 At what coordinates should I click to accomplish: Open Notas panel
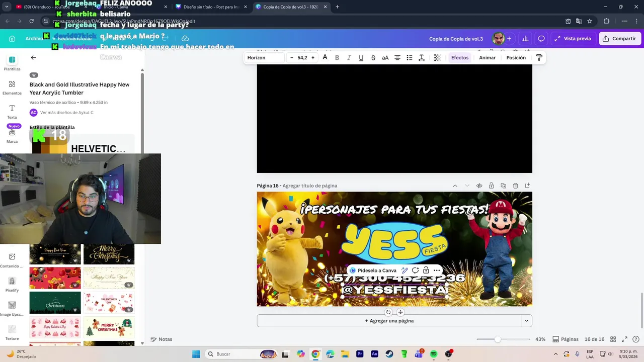(162, 339)
